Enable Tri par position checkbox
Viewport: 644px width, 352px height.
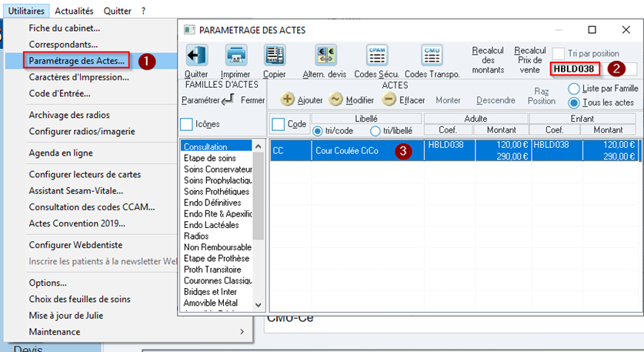(x=558, y=53)
